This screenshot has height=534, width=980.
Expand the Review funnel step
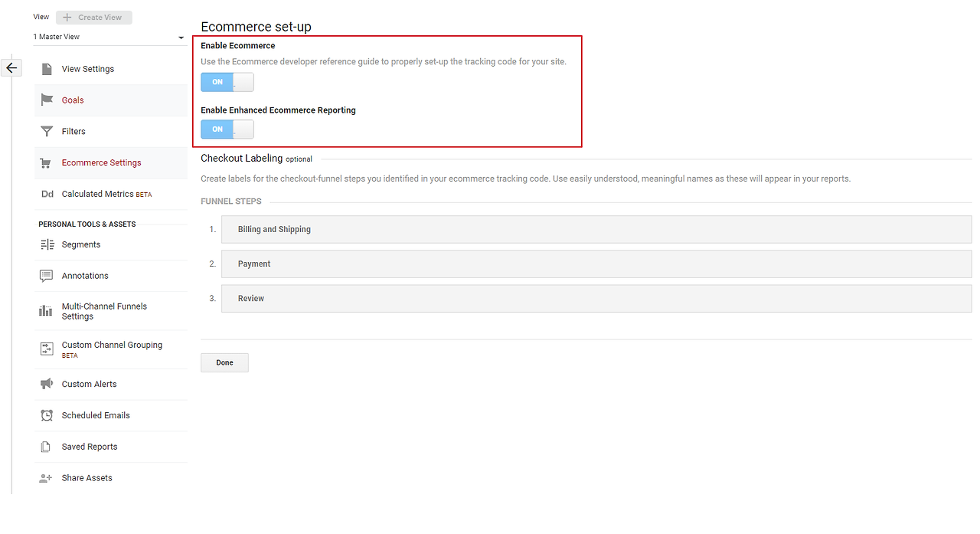coord(596,298)
